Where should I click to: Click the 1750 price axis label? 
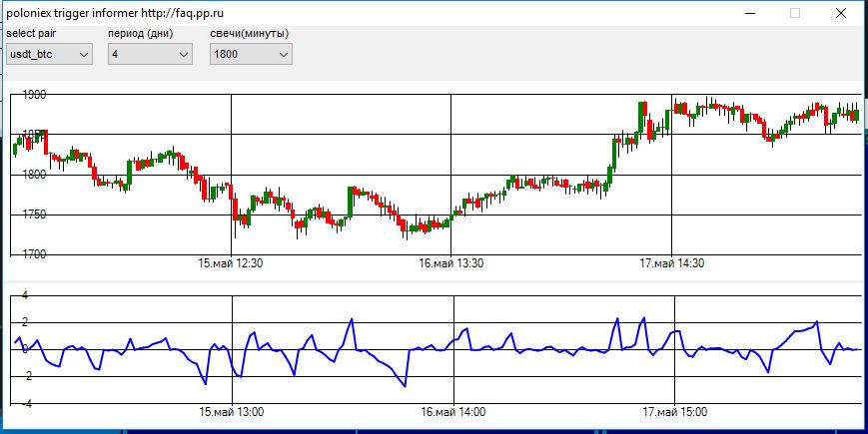click(34, 215)
